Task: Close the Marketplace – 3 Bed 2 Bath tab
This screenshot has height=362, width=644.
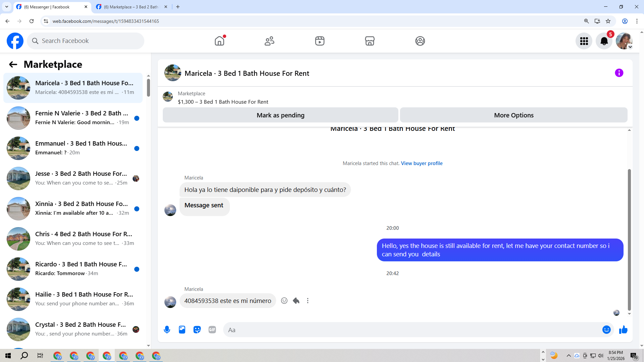Action: [x=166, y=7]
